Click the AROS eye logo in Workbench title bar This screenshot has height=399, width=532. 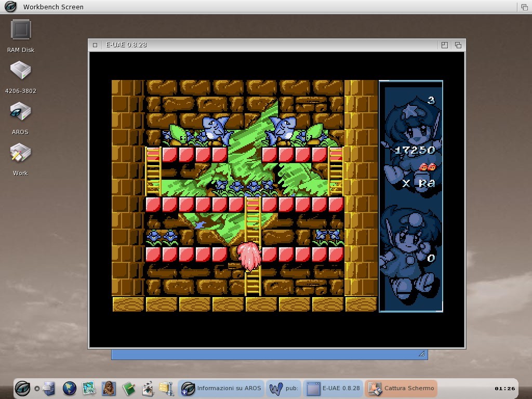coord(10,6)
